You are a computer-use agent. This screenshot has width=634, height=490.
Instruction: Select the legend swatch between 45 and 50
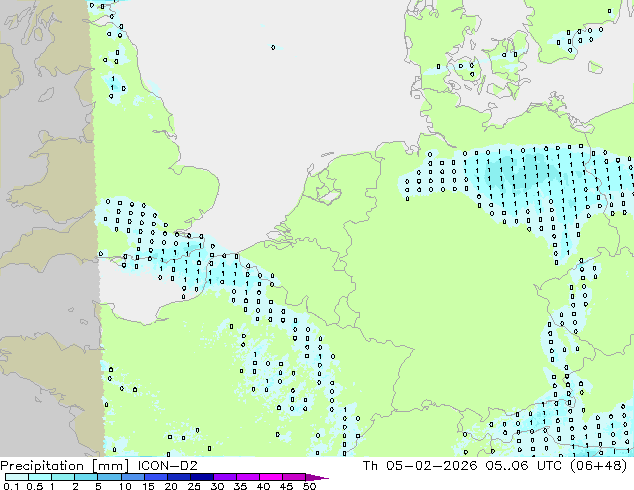pyautogui.click(x=294, y=477)
